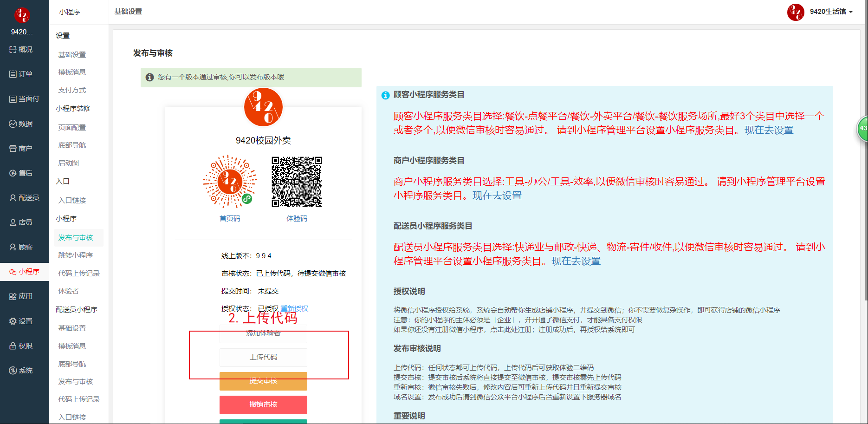Screen dimensions: 868x424
Task: Click the 小程序 tab header above menu
Action: (70, 12)
